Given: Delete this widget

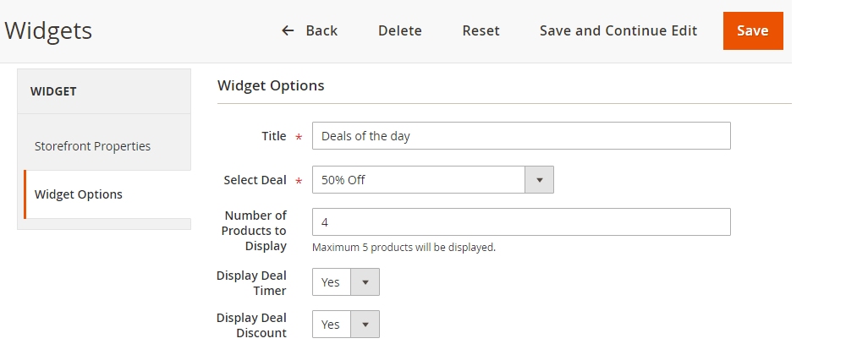Looking at the screenshot, I should click(x=399, y=31).
